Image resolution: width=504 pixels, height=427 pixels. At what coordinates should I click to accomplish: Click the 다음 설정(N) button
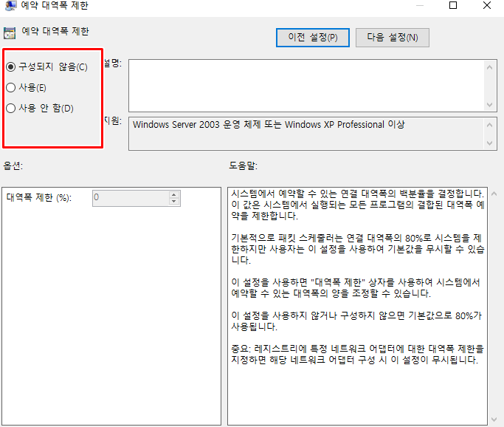coord(392,38)
